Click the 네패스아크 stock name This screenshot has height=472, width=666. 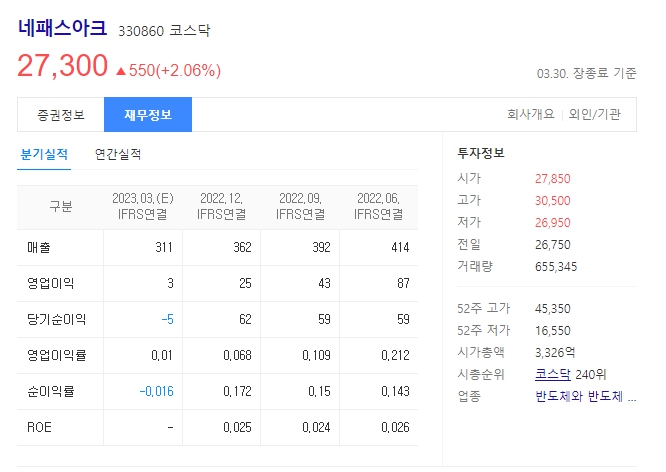pyautogui.click(x=62, y=28)
